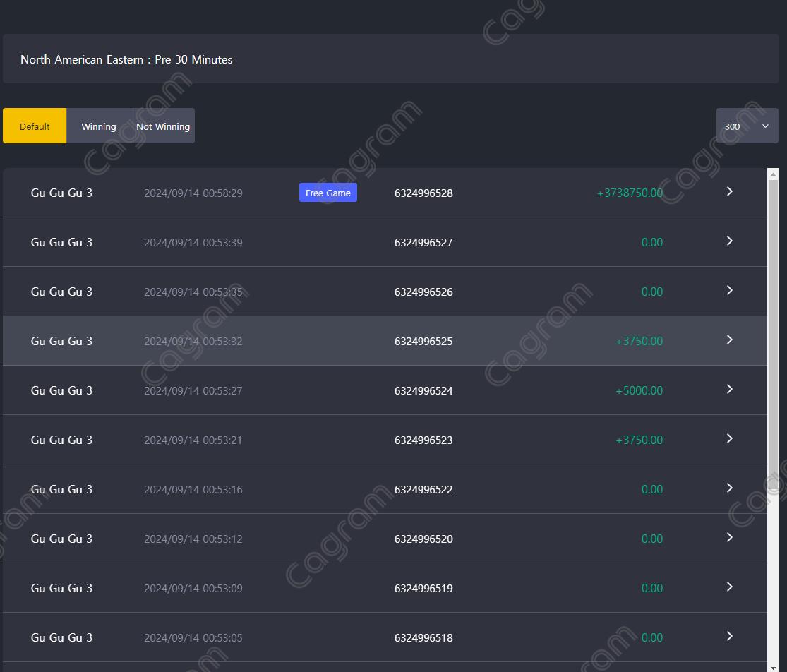This screenshot has width=787, height=672.
Task: Open the 300 records-per-page dropdown
Action: pyautogui.click(x=747, y=126)
